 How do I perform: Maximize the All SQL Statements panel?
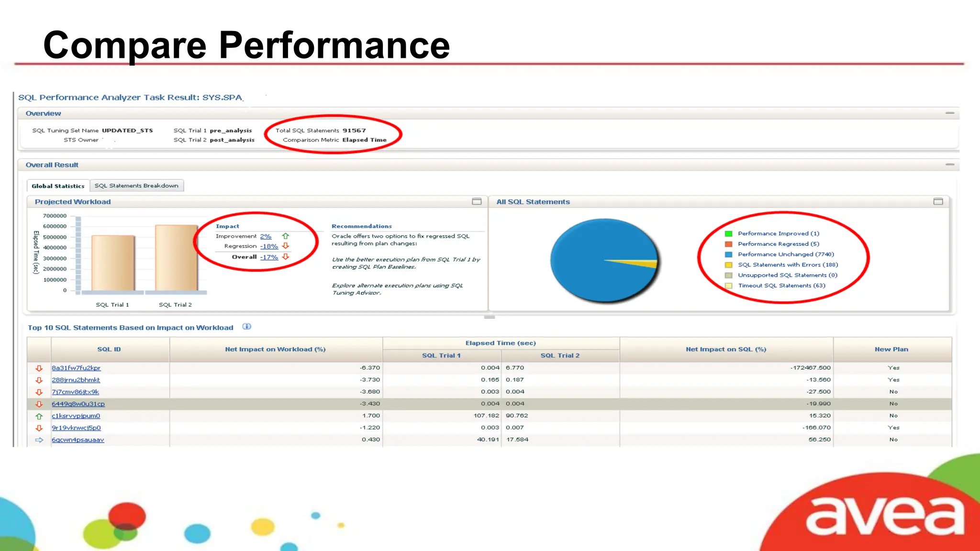[938, 201]
